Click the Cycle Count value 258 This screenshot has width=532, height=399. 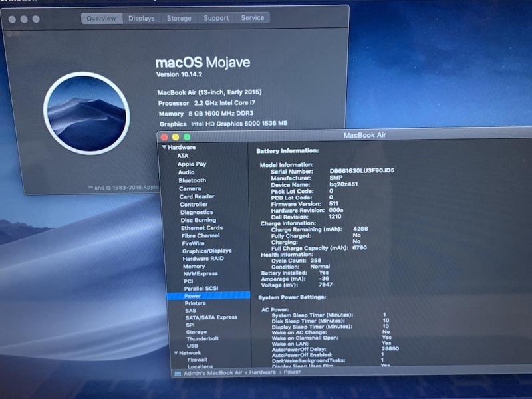pyautogui.click(x=315, y=260)
